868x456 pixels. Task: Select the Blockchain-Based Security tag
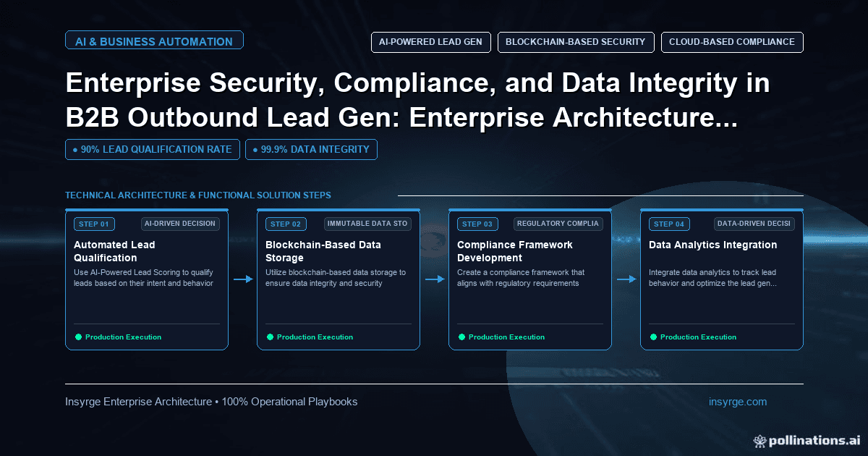coord(576,42)
